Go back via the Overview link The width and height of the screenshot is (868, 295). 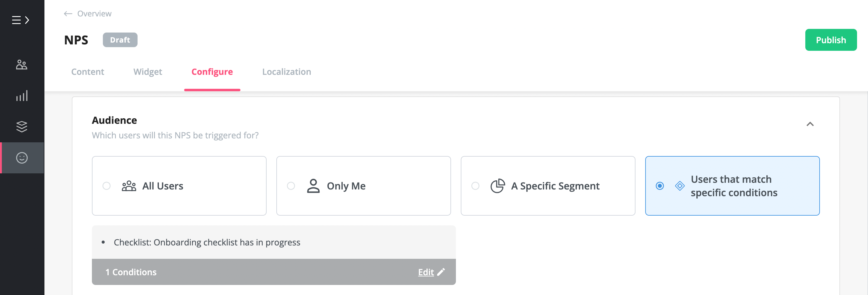[94, 14]
